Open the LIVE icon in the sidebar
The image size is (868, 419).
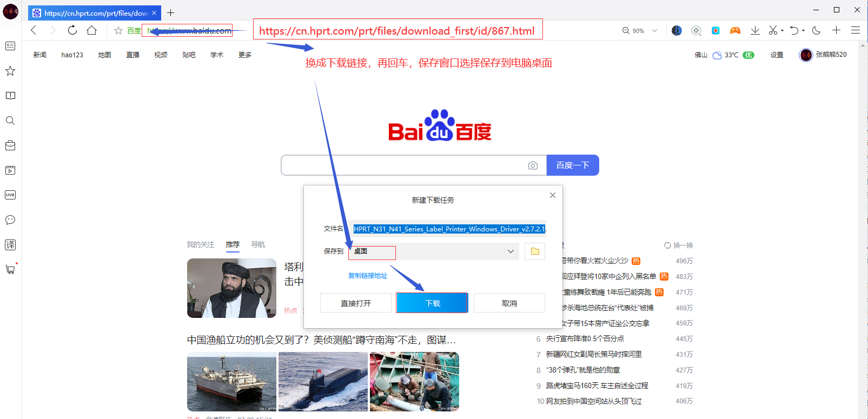point(10,195)
